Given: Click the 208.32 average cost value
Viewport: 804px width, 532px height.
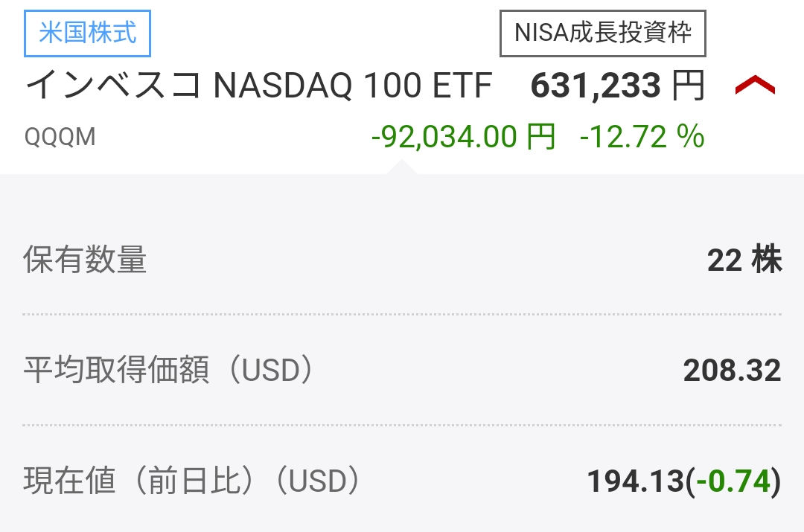Looking at the screenshot, I should pyautogui.click(x=733, y=370).
